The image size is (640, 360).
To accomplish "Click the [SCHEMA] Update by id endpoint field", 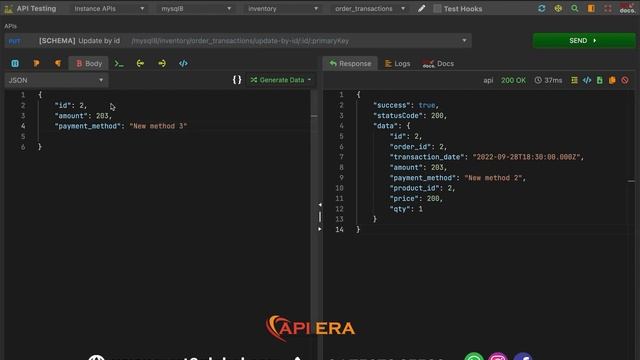I will click(238, 41).
